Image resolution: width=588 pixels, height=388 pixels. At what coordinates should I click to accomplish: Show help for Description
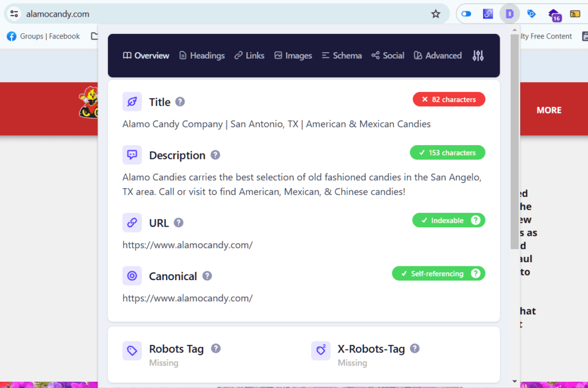(x=215, y=155)
